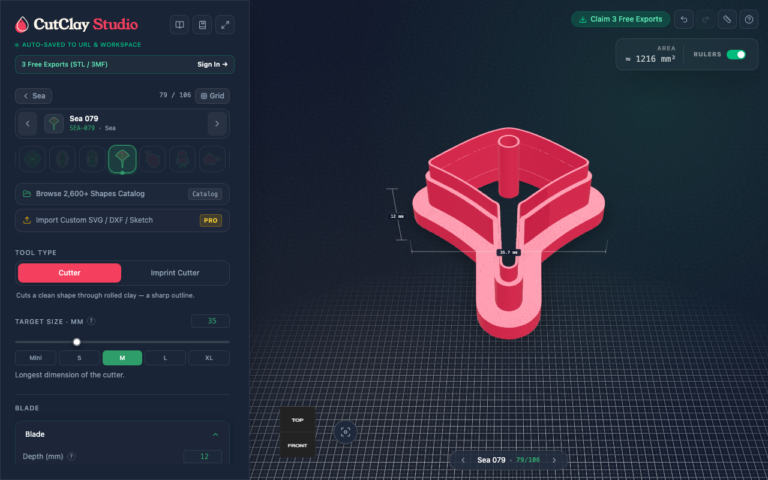Click the saved designs notebook icon

pos(202,24)
